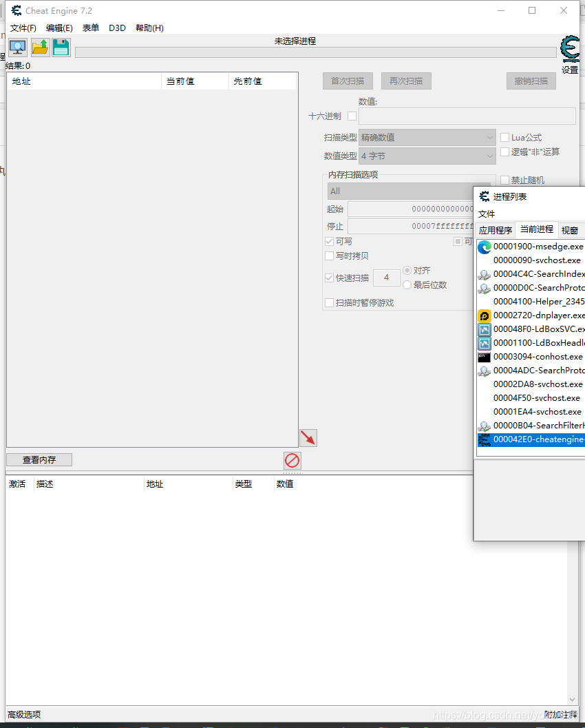Select the conhost.exe console icon
Screen dimensions: 585x728
tap(485, 357)
